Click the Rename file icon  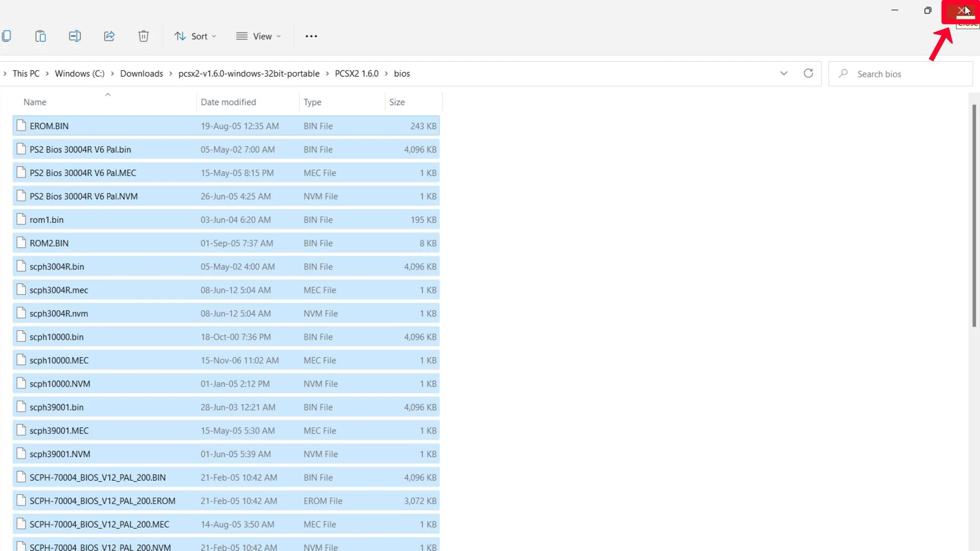[x=75, y=36]
